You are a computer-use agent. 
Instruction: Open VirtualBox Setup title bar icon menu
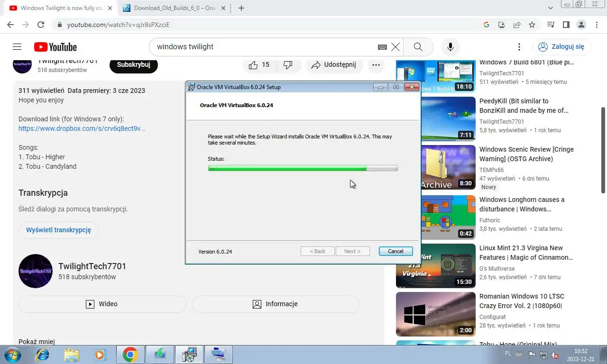pyautogui.click(x=191, y=87)
